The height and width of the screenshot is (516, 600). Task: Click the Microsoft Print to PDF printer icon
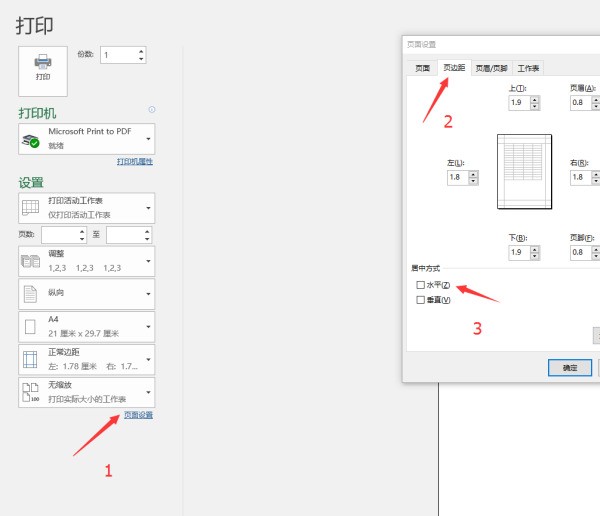(31, 139)
